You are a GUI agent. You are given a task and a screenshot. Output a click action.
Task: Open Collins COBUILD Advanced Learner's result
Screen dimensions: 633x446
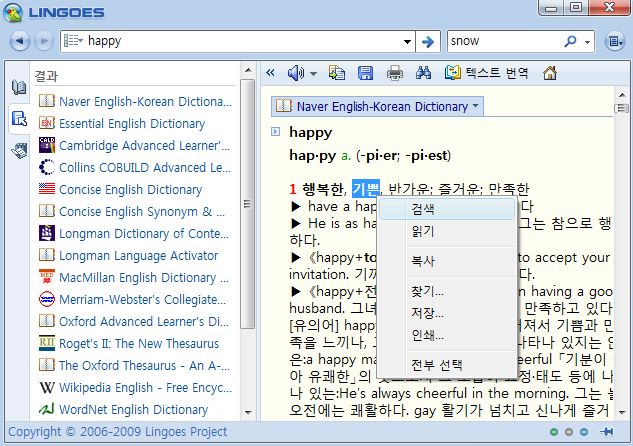point(135,168)
